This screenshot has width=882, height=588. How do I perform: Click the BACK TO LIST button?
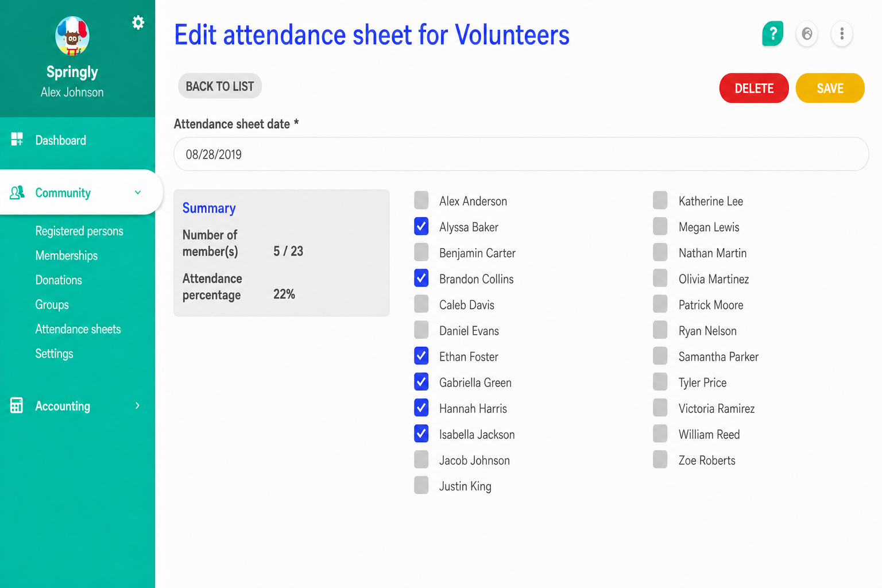pyautogui.click(x=220, y=86)
